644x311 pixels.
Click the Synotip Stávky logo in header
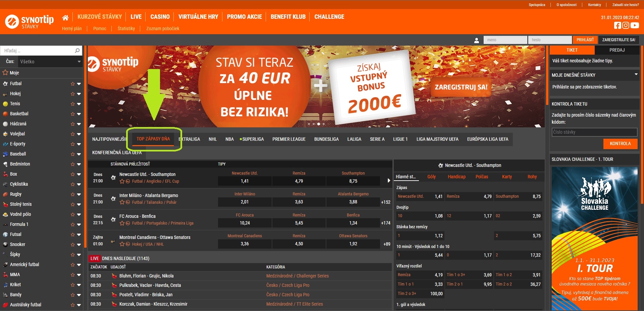click(30, 21)
